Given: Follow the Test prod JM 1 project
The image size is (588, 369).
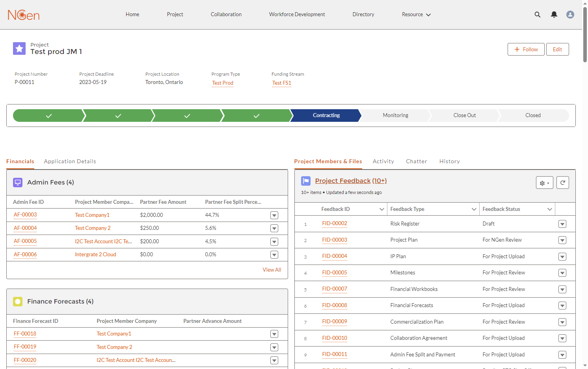Looking at the screenshot, I should click(x=526, y=49).
